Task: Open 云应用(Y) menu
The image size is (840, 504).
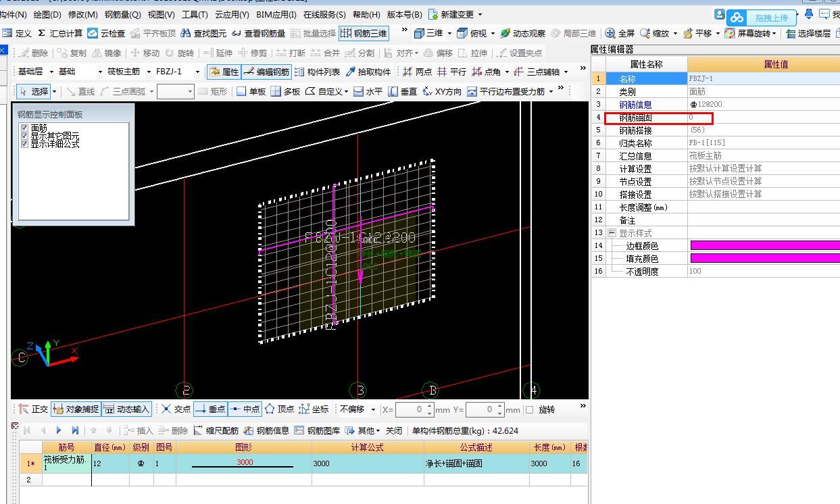Action: click(232, 14)
